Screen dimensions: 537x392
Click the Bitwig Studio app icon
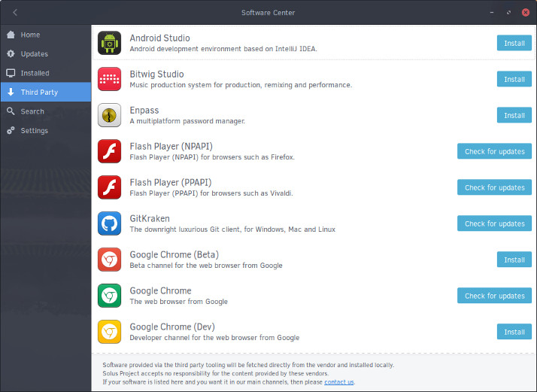(109, 79)
